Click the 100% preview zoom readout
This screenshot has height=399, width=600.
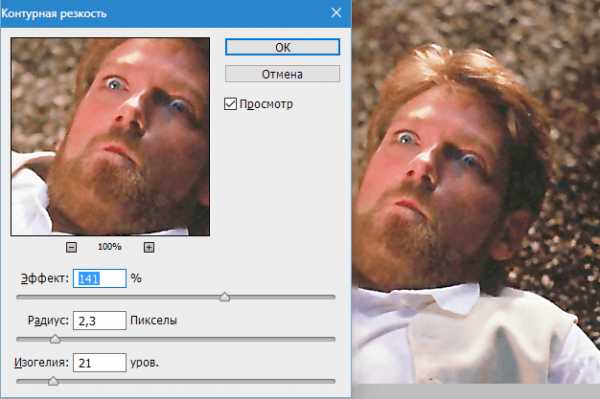pyautogui.click(x=109, y=247)
